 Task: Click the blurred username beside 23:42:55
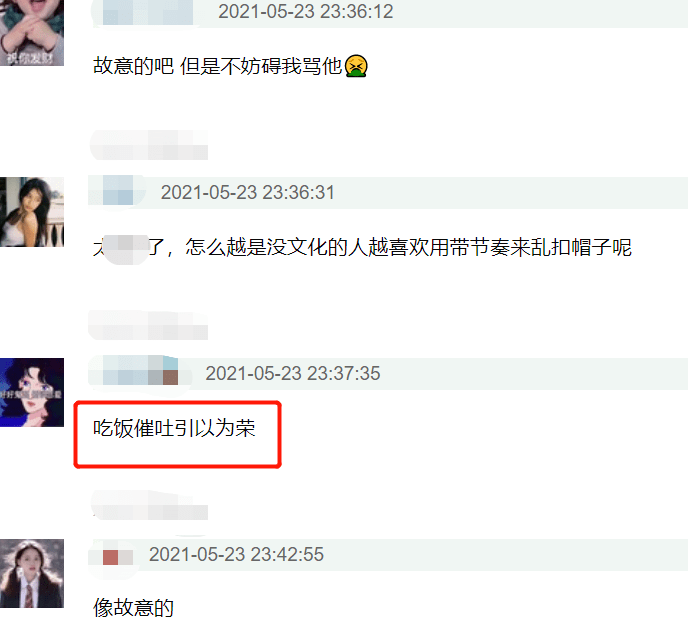[114, 556]
